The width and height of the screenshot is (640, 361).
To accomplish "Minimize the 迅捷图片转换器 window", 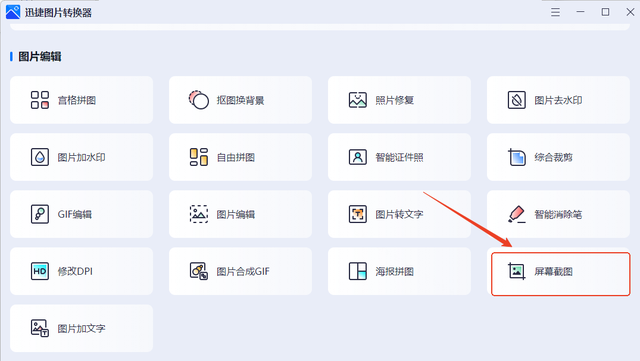I will coord(580,12).
